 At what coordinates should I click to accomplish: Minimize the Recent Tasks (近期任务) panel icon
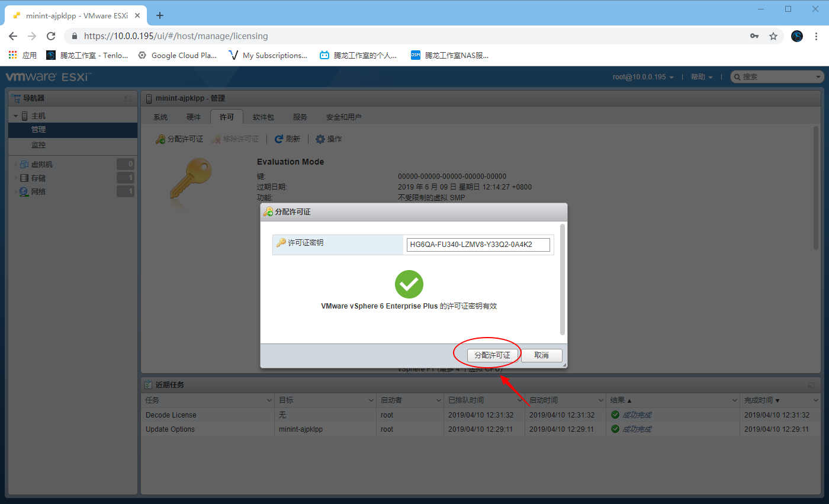coord(811,385)
